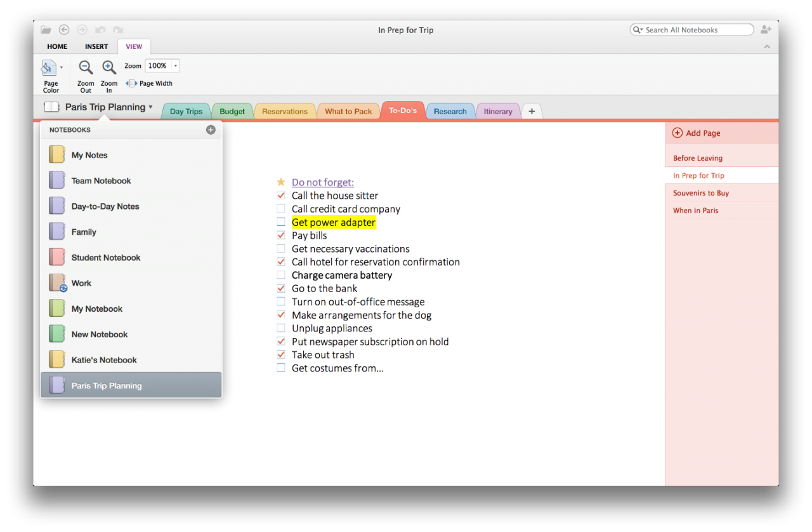The image size is (812, 532).
Task: Click the back navigation arrow icon
Action: coord(64,30)
